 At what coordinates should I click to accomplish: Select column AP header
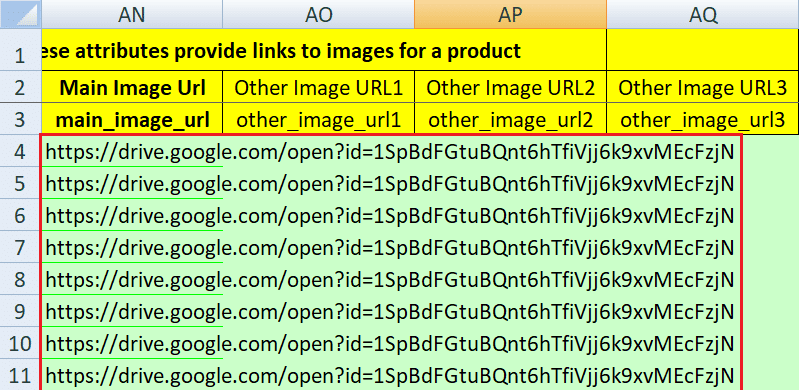click(x=511, y=14)
